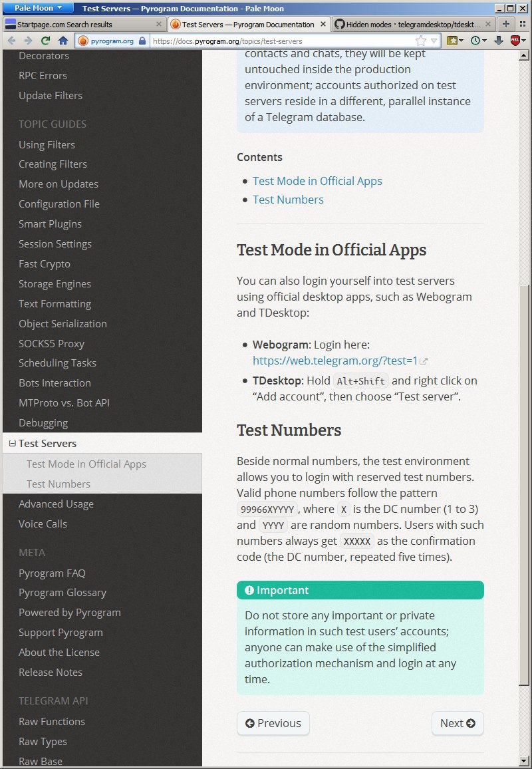This screenshot has height=769, width=532.
Task: Open Powered by Pyrogram page
Action: pyautogui.click(x=70, y=613)
